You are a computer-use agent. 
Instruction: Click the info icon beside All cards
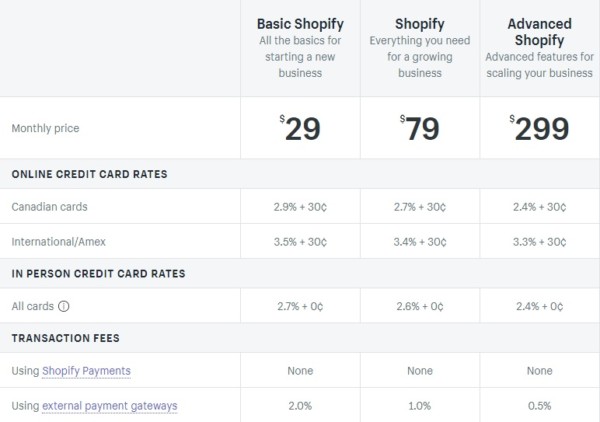click(x=64, y=306)
